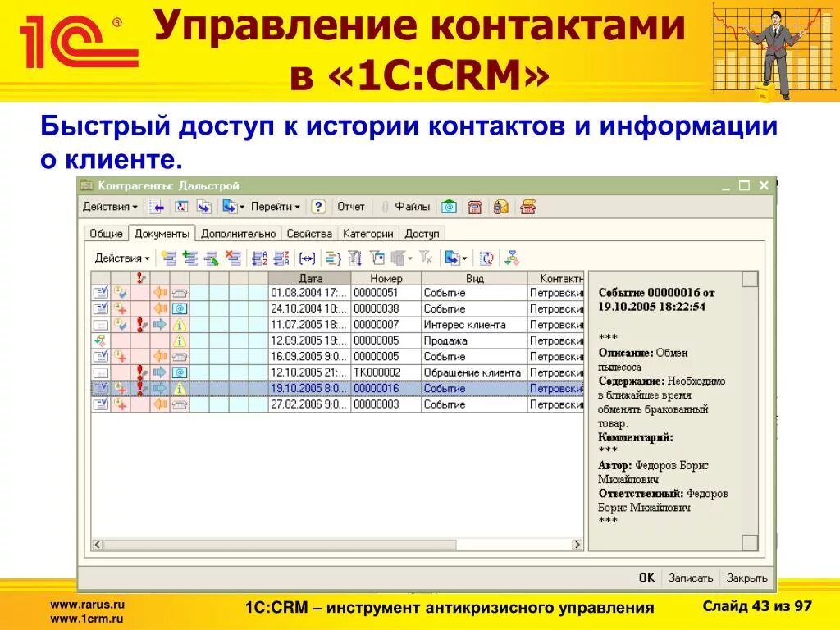Select the number cell 00000038

tap(386, 308)
